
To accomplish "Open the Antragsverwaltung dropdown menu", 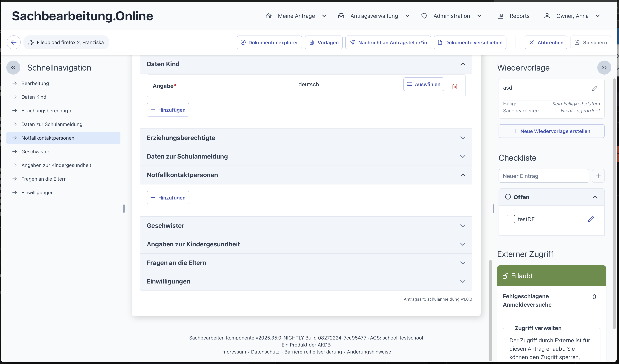I will pyautogui.click(x=374, y=16).
